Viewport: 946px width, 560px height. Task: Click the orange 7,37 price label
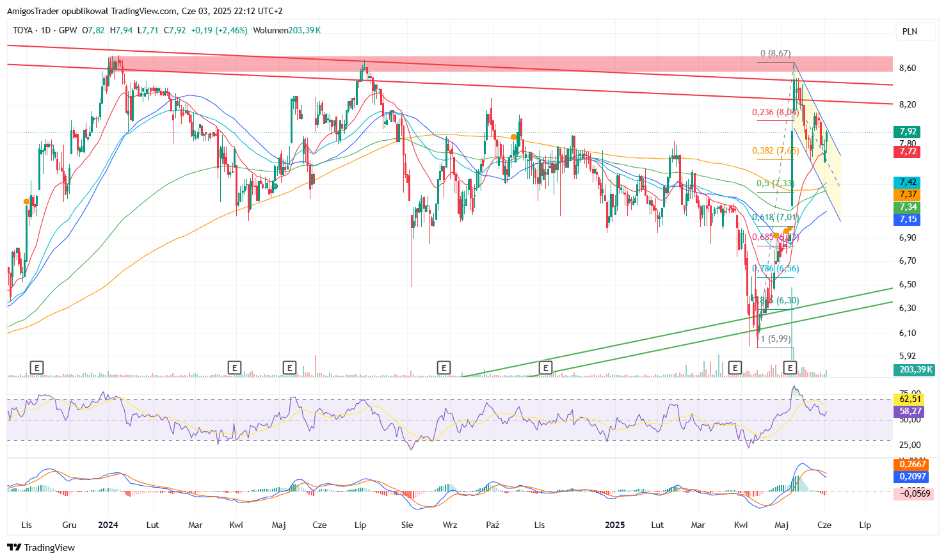pyautogui.click(x=908, y=195)
